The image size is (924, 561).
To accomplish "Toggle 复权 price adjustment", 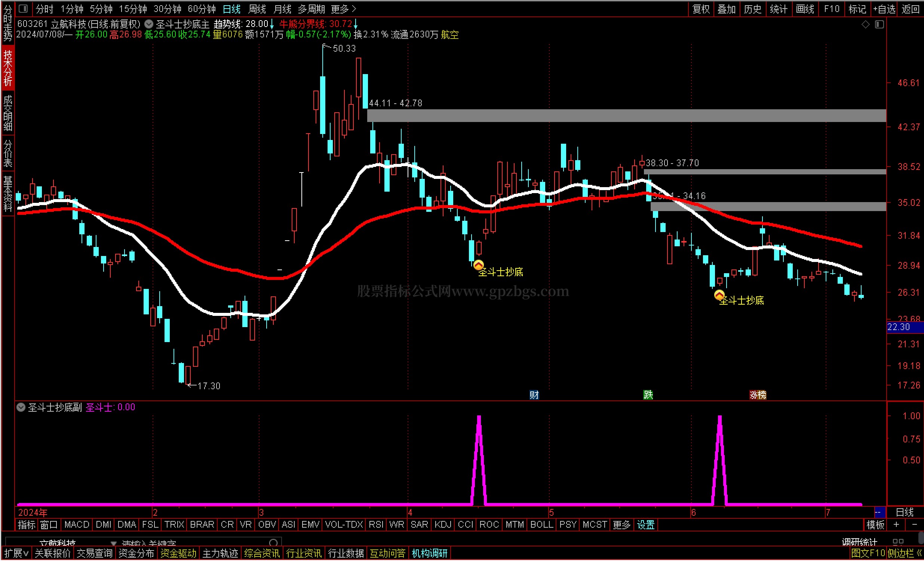I will pyautogui.click(x=701, y=9).
